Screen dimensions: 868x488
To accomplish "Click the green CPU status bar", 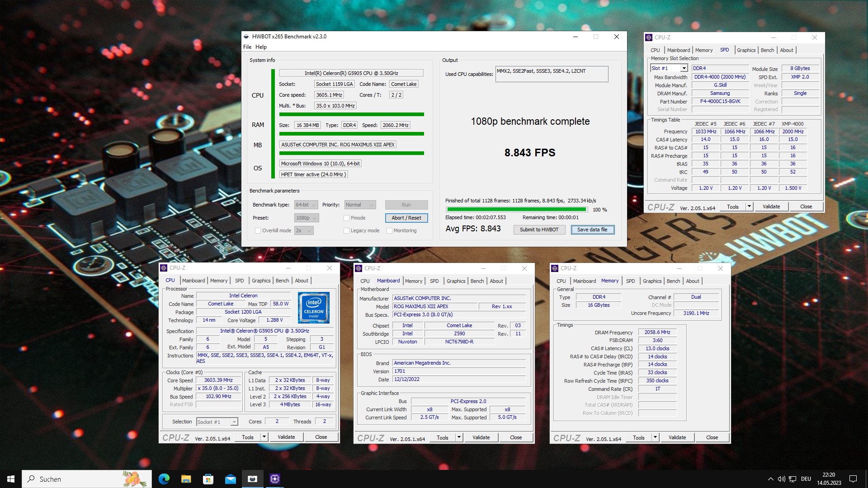I will [351, 114].
